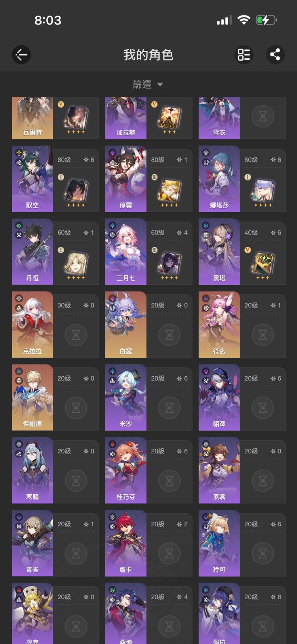
Task: Open 瓦爾特's four-star light cone
Action: click(76, 118)
